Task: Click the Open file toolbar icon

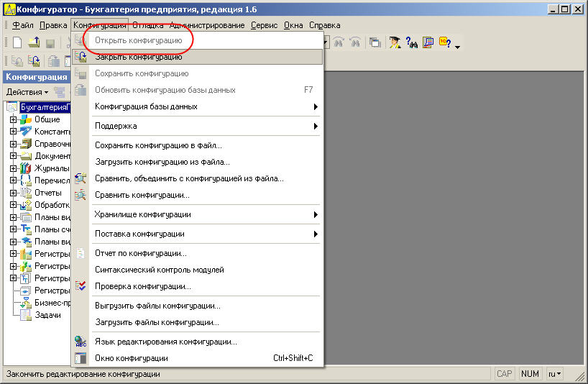Action: coord(34,43)
